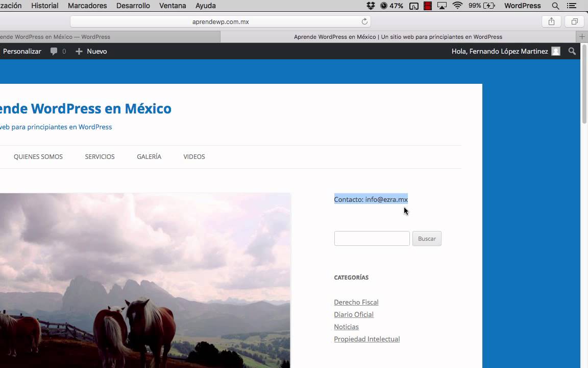Click the highlighted 'Contacto: info@ezra.mx' text
Screen dimensions: 588x368
371,199
